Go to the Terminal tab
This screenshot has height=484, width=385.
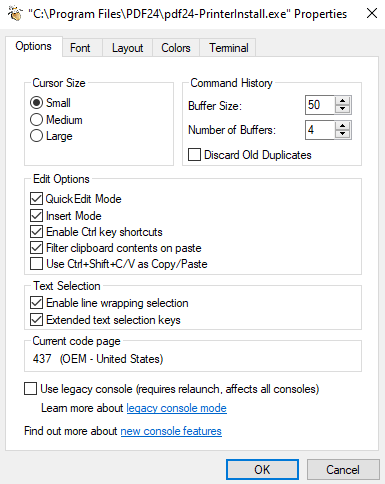pos(229,48)
